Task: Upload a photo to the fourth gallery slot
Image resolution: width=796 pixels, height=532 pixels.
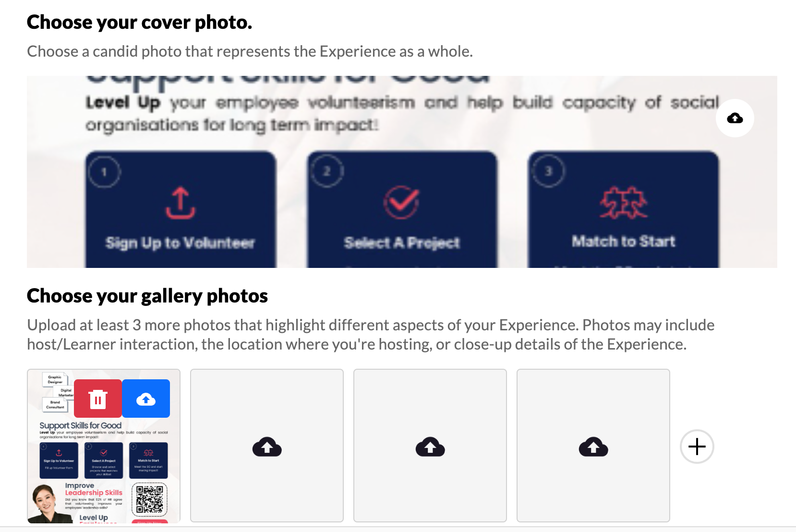Action: (593, 446)
